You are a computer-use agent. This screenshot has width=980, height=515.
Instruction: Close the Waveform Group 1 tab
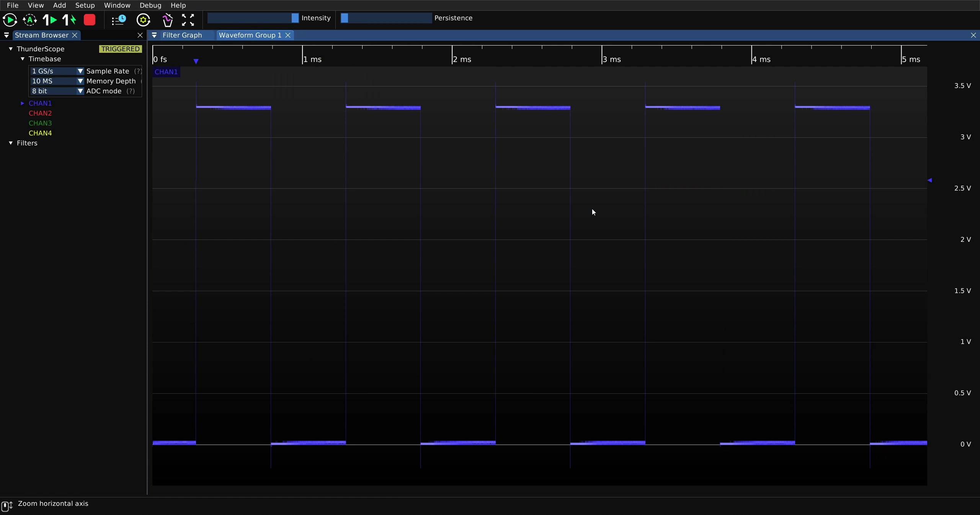[288, 35]
